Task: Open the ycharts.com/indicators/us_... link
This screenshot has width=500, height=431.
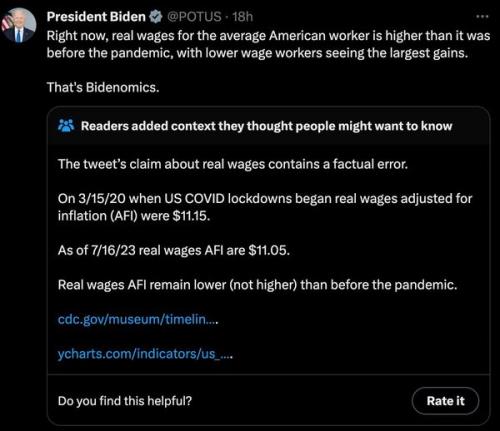Action: click(x=145, y=354)
